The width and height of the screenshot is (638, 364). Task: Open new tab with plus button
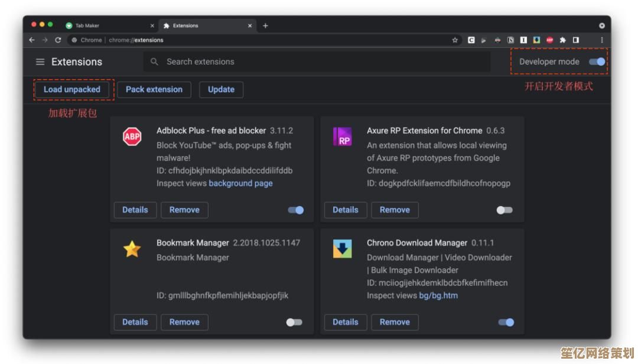point(265,25)
